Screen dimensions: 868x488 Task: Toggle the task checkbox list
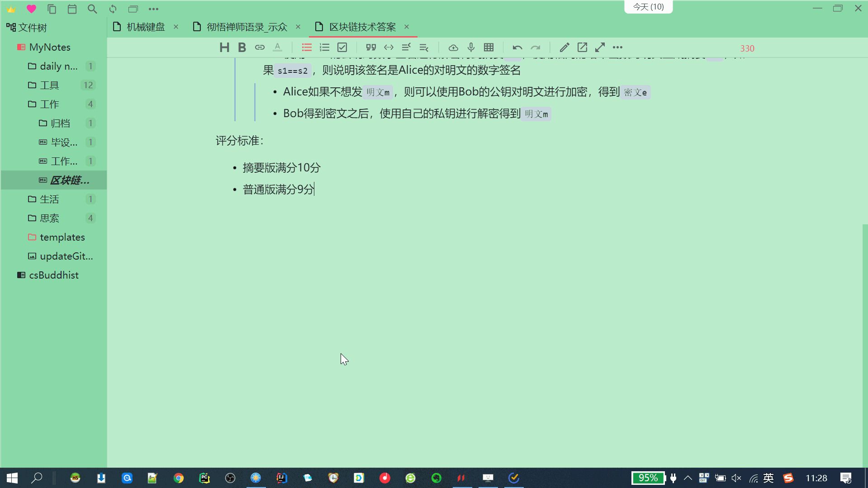click(342, 47)
